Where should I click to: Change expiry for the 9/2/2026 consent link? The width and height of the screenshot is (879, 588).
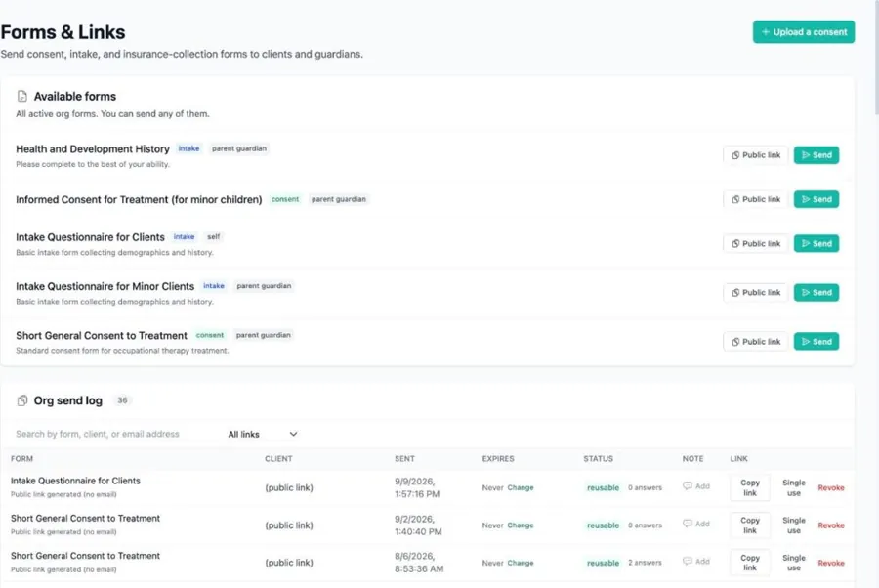coord(521,525)
